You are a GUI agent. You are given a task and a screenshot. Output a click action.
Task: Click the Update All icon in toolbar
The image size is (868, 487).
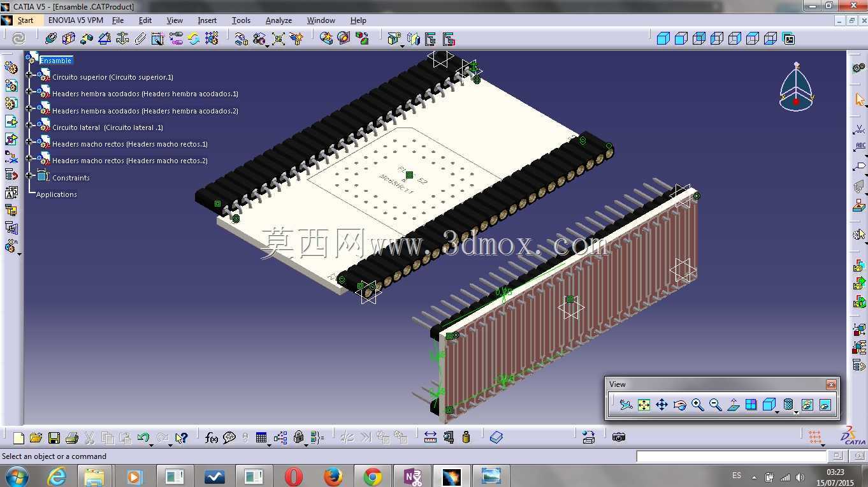pos(18,38)
